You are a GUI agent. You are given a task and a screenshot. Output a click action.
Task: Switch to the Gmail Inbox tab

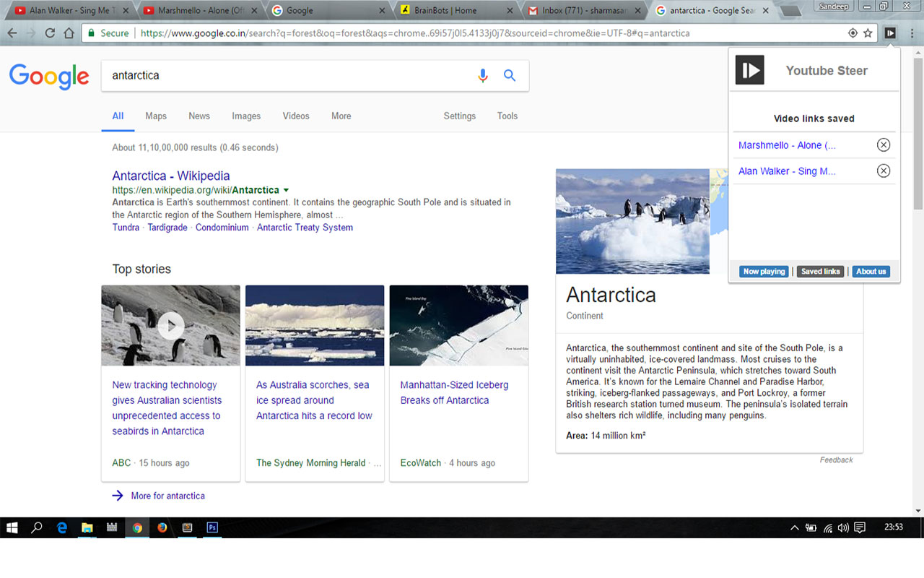tap(583, 11)
